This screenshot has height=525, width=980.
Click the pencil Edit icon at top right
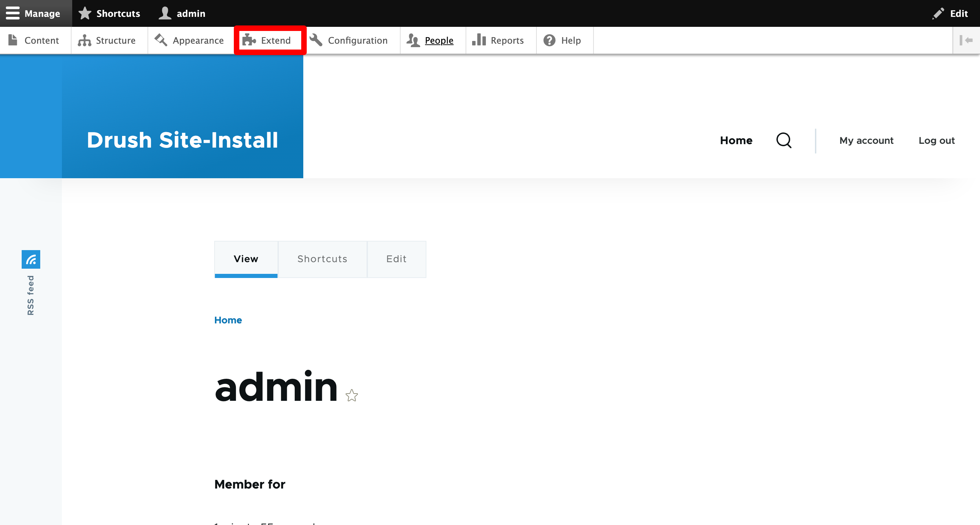pyautogui.click(x=938, y=13)
